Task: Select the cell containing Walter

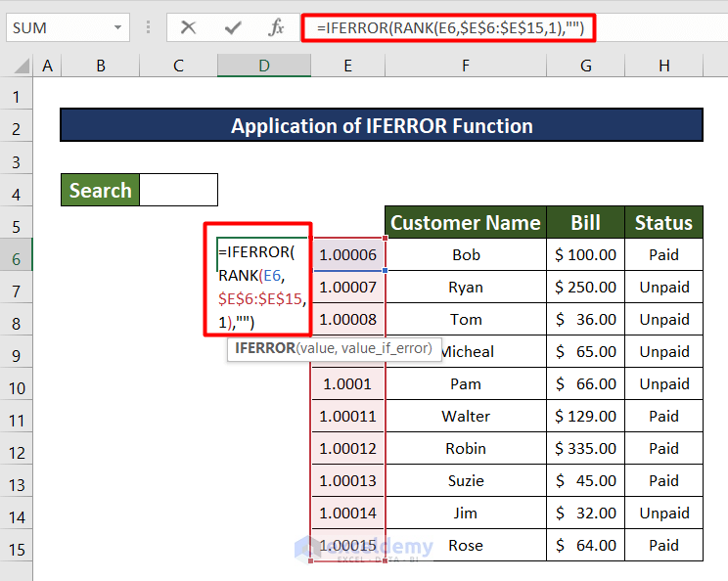Action: pos(466,417)
